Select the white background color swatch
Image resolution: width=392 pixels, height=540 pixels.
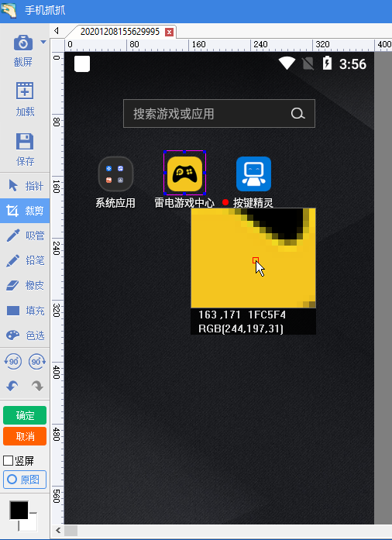click(x=31, y=525)
